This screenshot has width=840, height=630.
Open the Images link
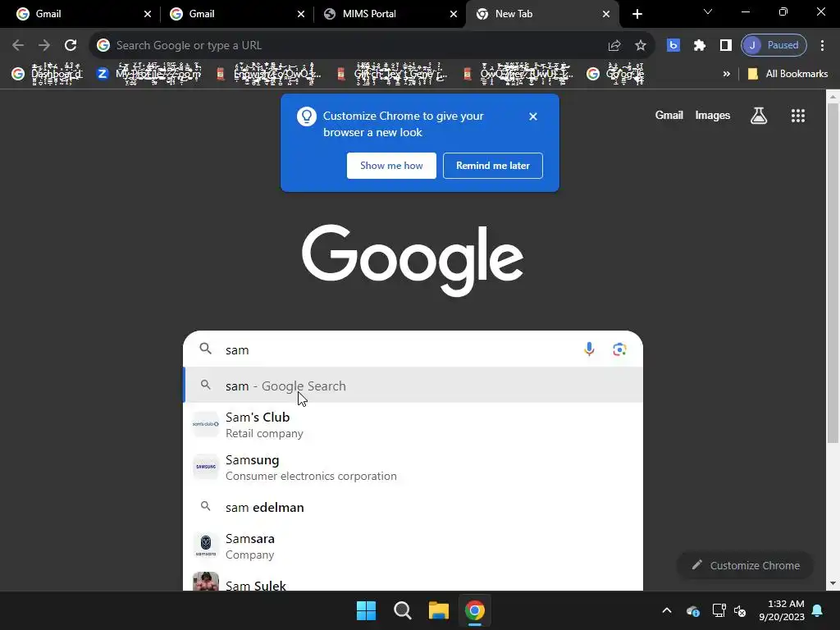coord(712,115)
